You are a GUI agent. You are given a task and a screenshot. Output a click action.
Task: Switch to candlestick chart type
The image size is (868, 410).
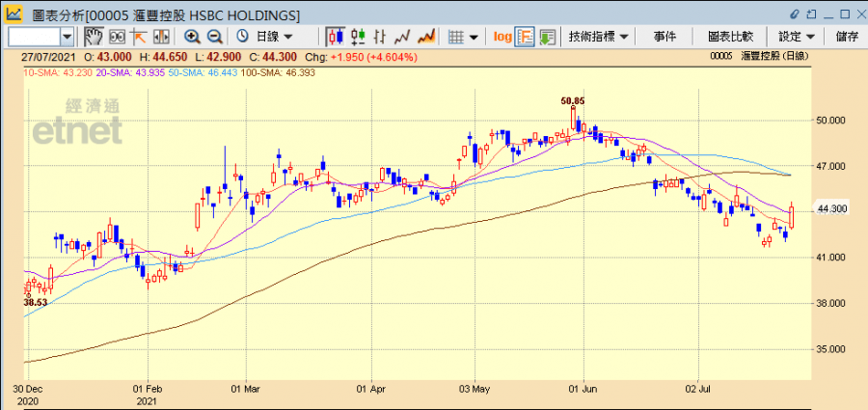coord(336,37)
